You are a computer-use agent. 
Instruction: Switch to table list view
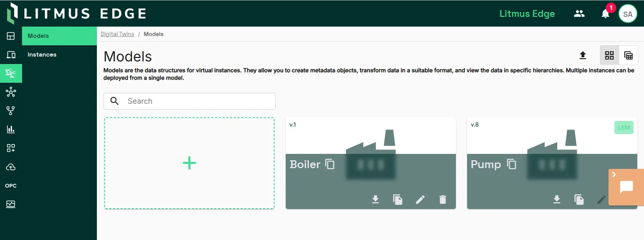(x=629, y=55)
